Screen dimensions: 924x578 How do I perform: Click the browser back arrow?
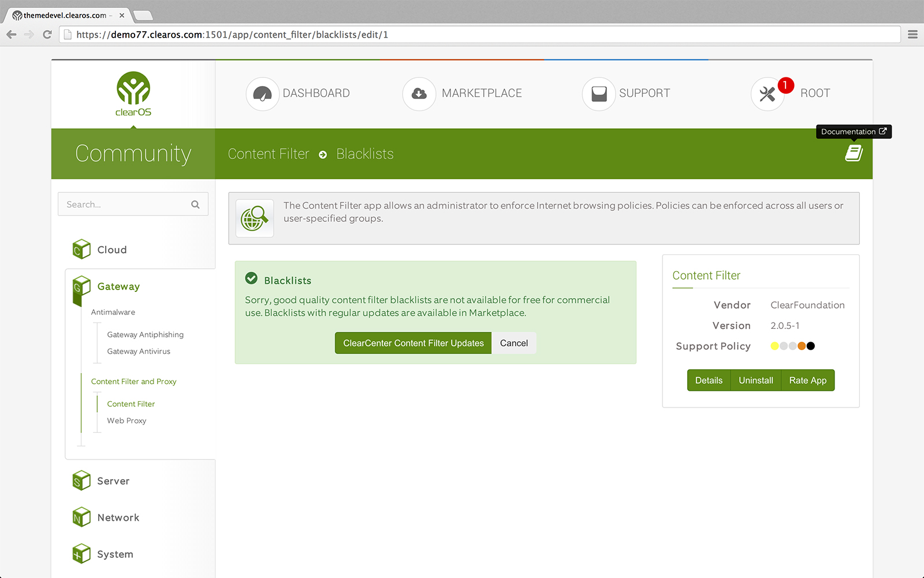[12, 35]
